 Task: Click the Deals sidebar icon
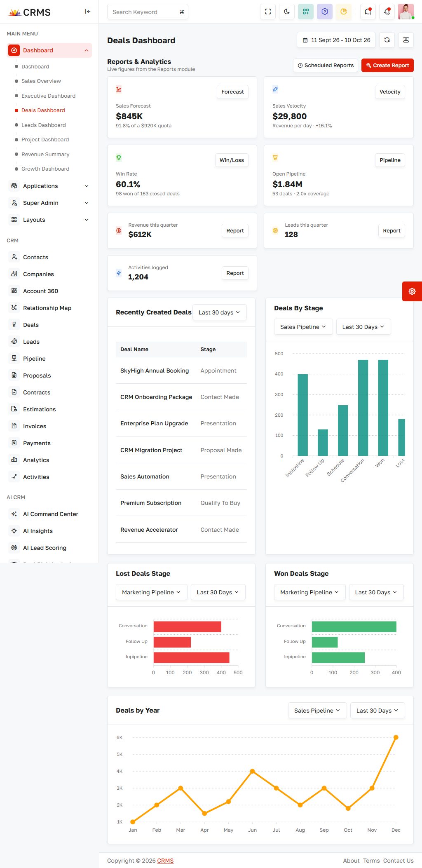point(14,325)
